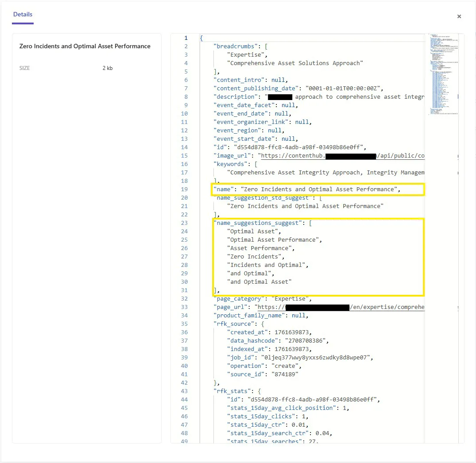Switch to the Details tab
Viewport: 476px width, 463px height.
point(23,14)
